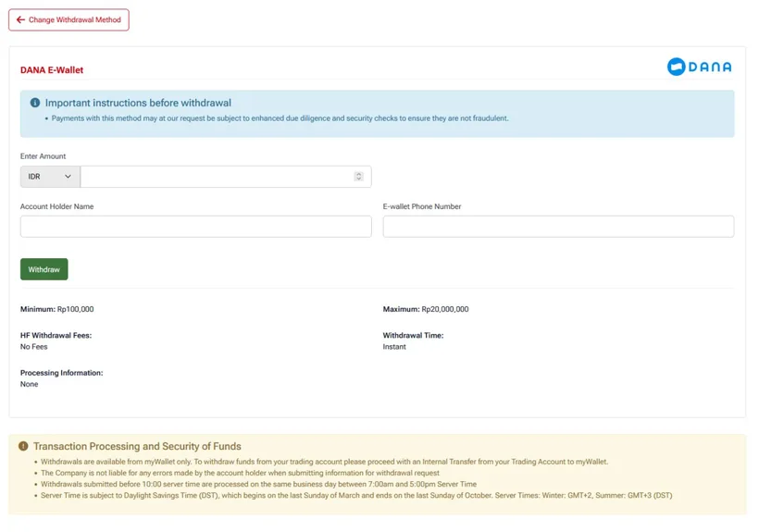The width and height of the screenshot is (759, 532).
Task: Click the green Withdraw button
Action: click(x=44, y=269)
